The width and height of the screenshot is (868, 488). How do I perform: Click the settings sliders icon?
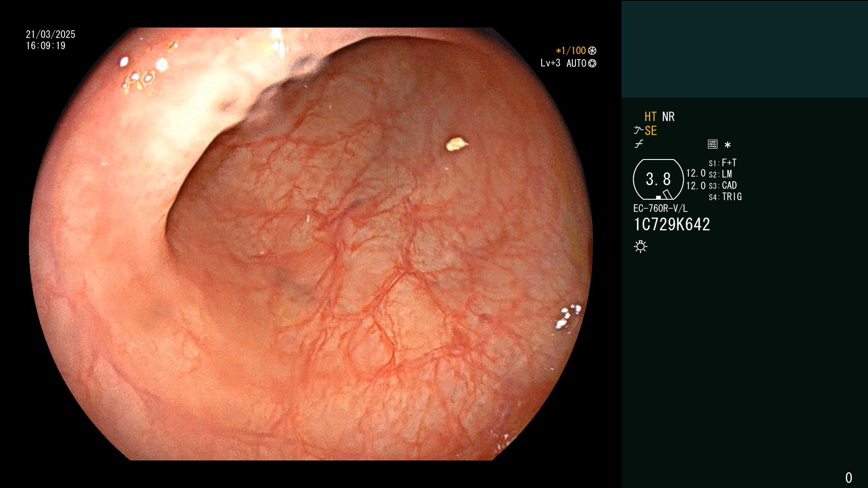pos(712,144)
